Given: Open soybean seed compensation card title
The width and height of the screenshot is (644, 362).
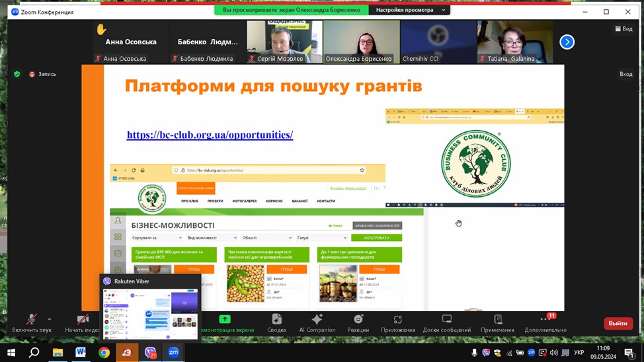Looking at the screenshot, I should click(x=266, y=254).
